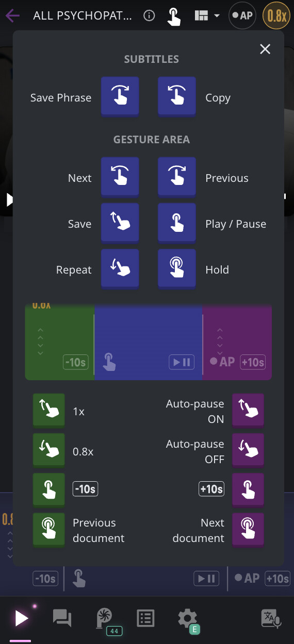
Task: Click the blue center gesture area zone
Action: point(149,343)
